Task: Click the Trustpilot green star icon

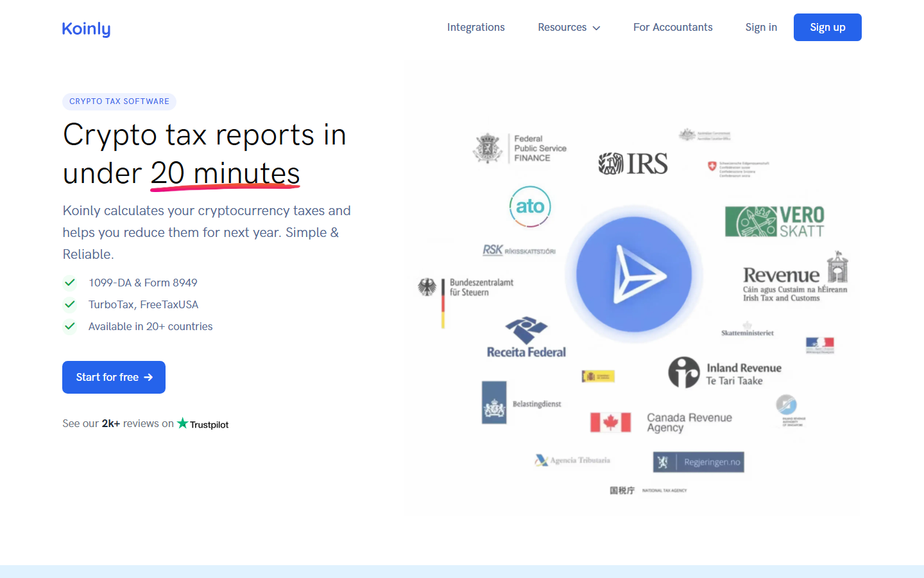Action: tap(183, 423)
